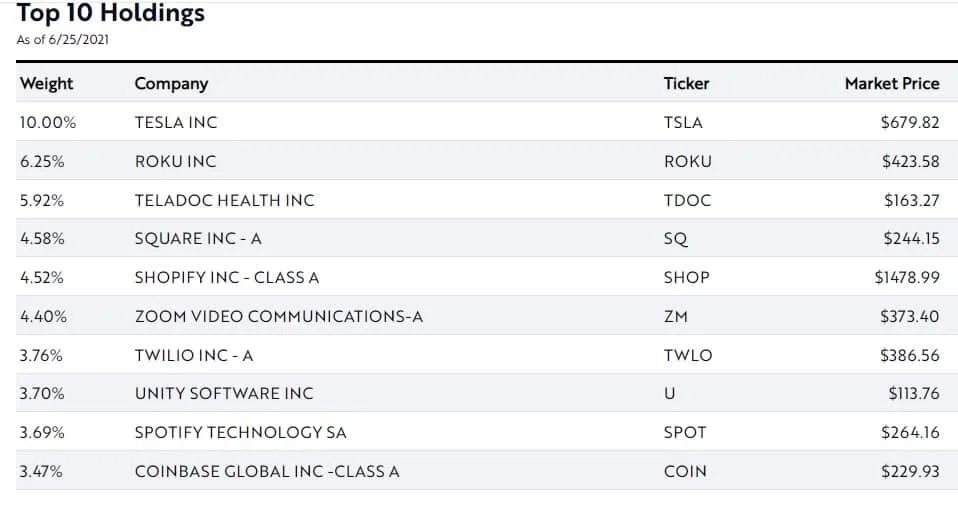Select TWILIO INC - A company

click(194, 355)
